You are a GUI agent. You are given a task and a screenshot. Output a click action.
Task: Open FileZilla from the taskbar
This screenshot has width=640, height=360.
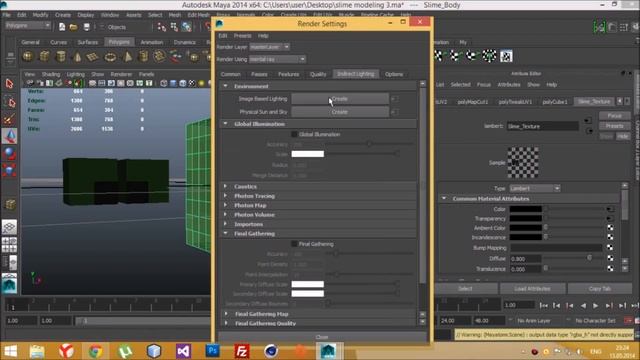(x=242, y=351)
